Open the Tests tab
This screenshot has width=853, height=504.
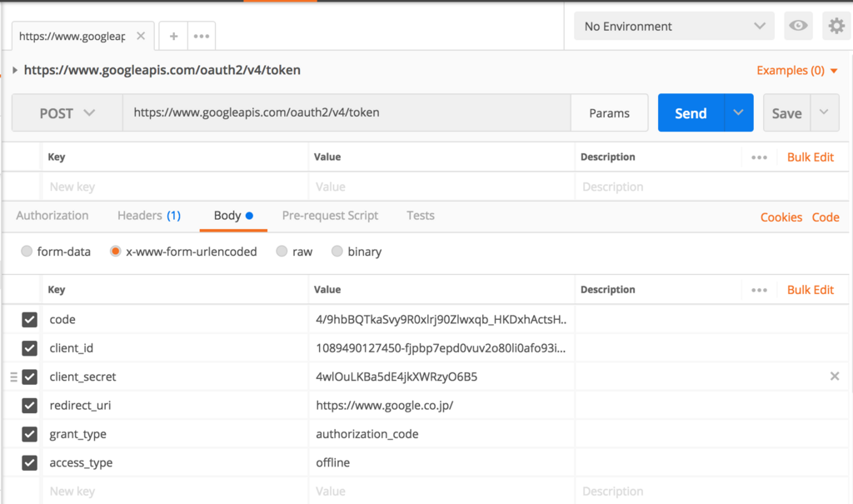(x=421, y=216)
